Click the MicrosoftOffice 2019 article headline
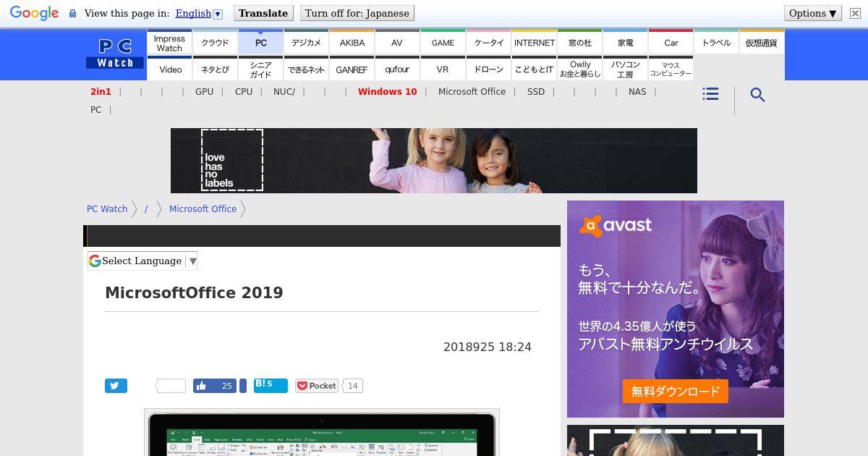Screen dimensions: 868x456 (194, 292)
